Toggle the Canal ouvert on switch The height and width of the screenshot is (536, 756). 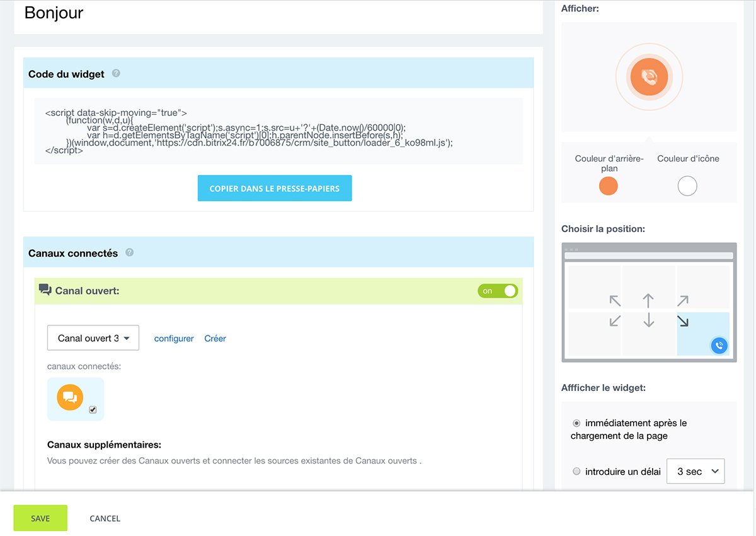pos(498,291)
